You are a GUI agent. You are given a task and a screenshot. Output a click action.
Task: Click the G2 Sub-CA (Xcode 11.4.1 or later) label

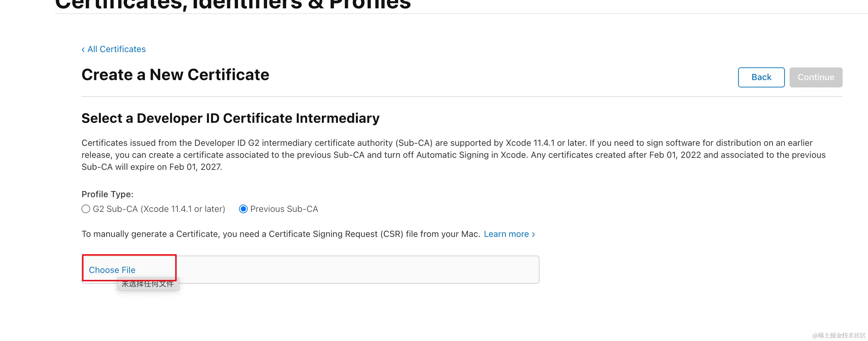coord(159,209)
